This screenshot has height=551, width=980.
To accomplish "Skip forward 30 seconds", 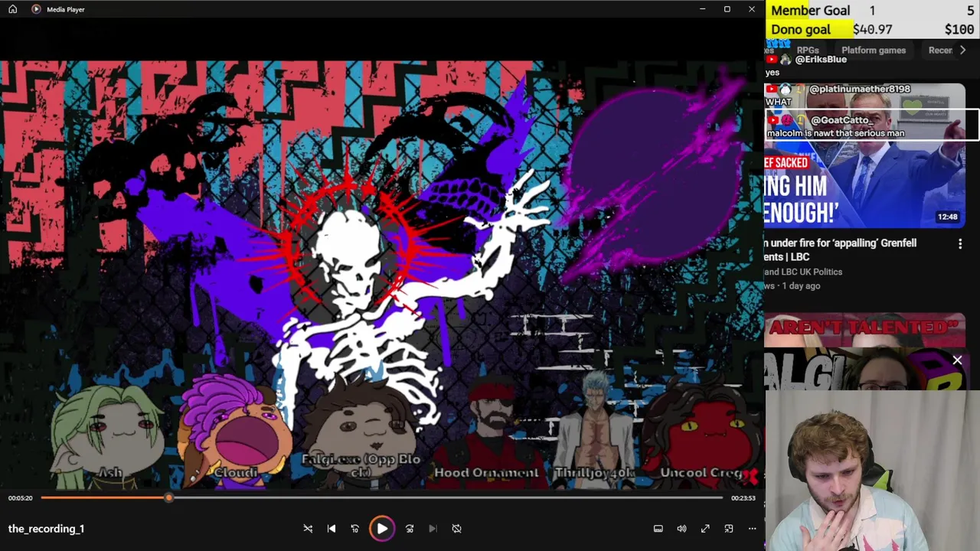I will [410, 529].
